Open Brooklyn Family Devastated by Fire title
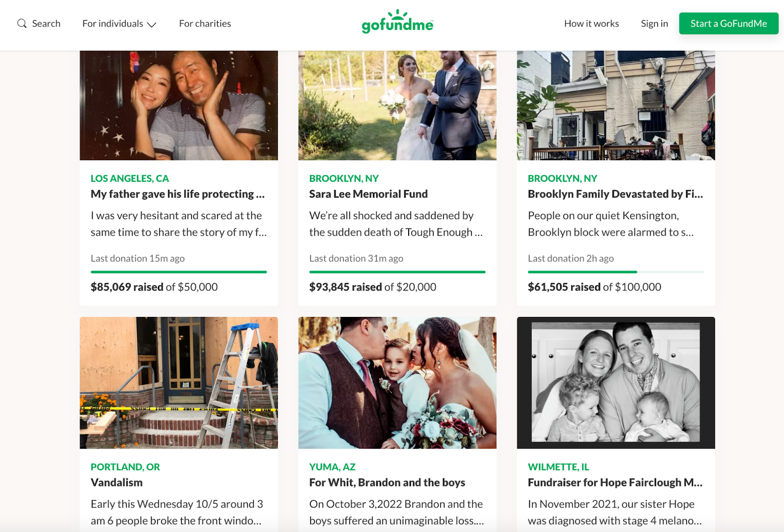The width and height of the screenshot is (784, 532). click(615, 194)
